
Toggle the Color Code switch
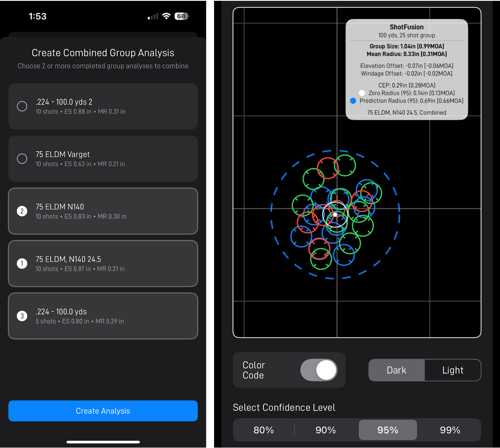pyautogui.click(x=319, y=370)
